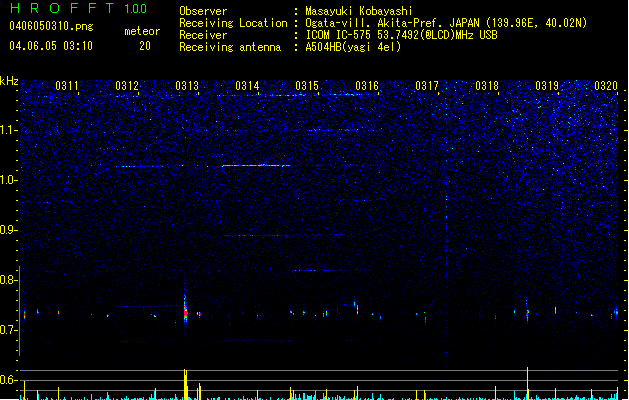Image resolution: width=629 pixels, height=400 pixels.
Task: Click the kHz axis unit label
Action: (9, 81)
